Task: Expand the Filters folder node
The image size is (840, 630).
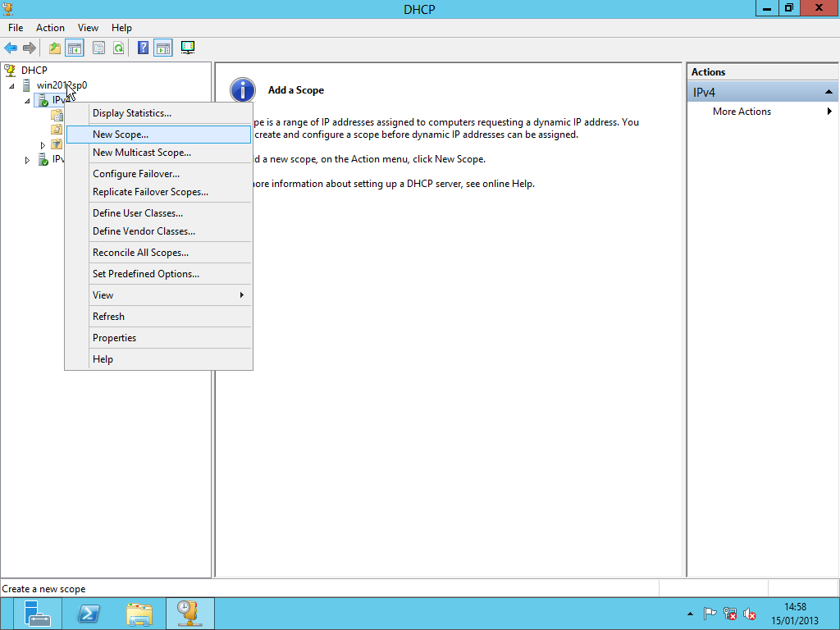Action: pyautogui.click(x=43, y=145)
